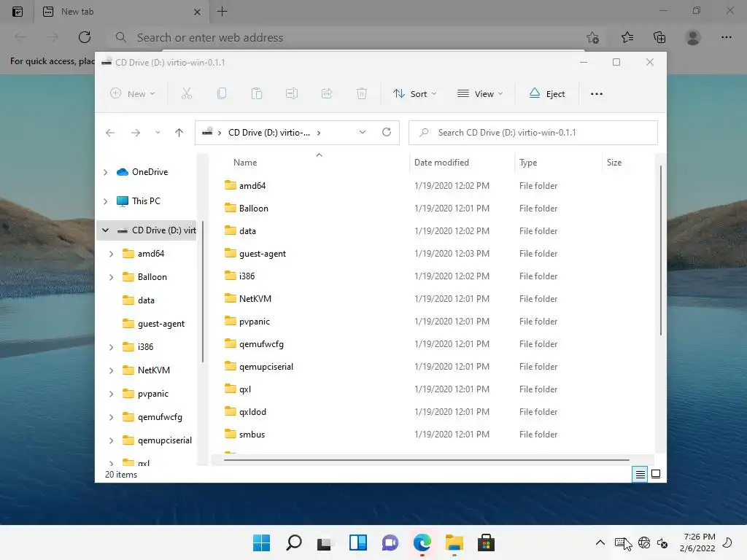
Task: Open the new tab plus button in Edge
Action: tap(222, 12)
